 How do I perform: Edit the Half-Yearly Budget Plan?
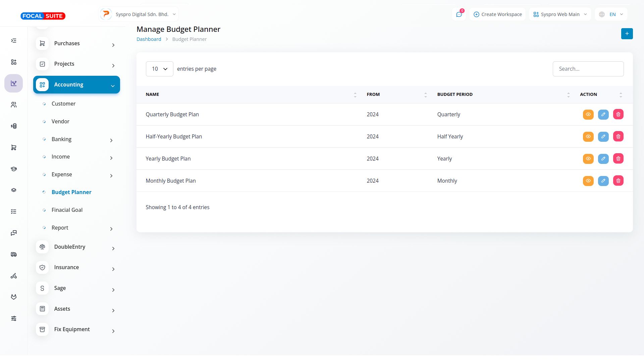(603, 136)
